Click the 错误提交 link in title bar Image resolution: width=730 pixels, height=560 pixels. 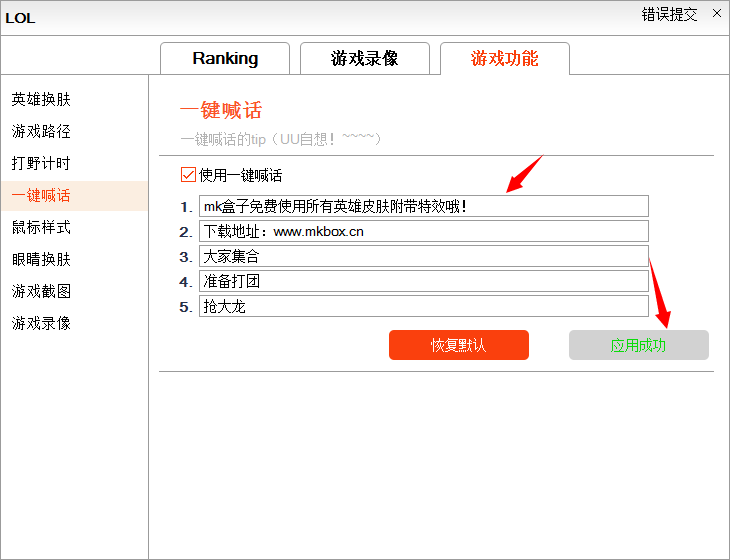669,14
